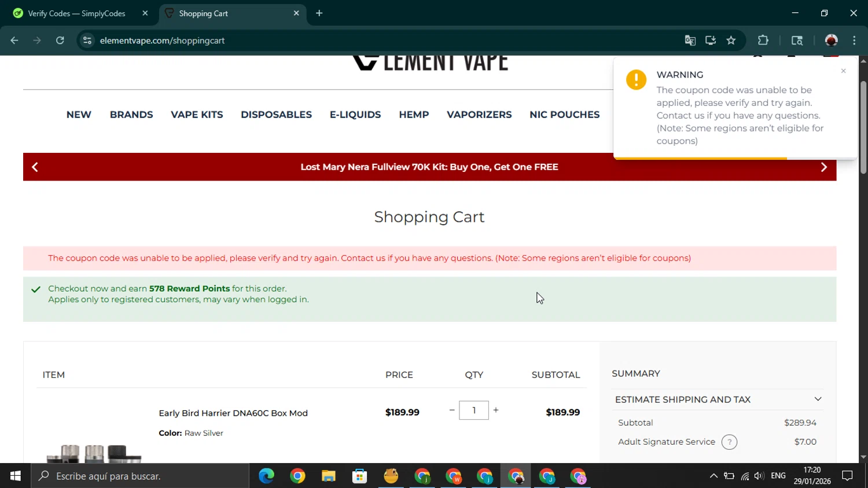Open the E-LIQUIDS menu category
Viewport: 868px width, 488px height.
pyautogui.click(x=355, y=115)
